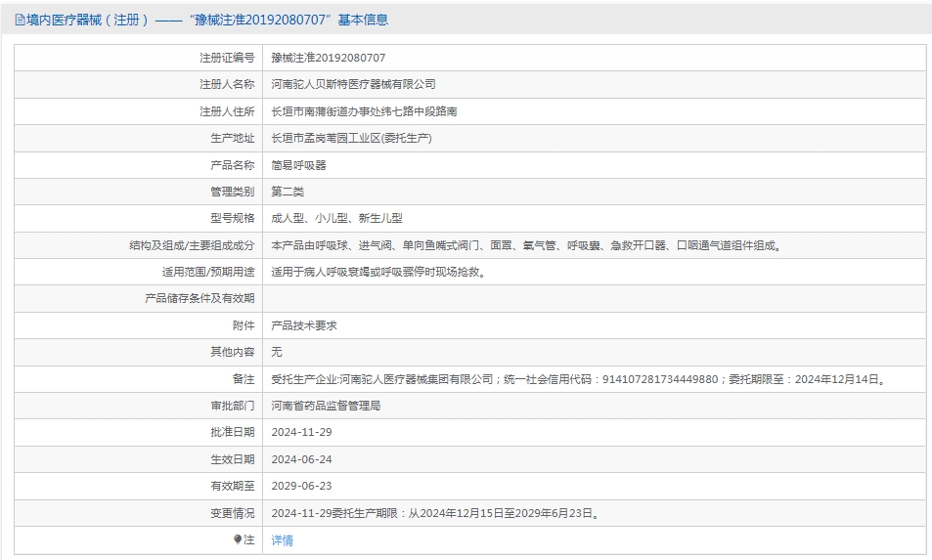Select change record text 2024-11-29委托生产期限
Screen dimensions: 932x560
tap(437, 513)
